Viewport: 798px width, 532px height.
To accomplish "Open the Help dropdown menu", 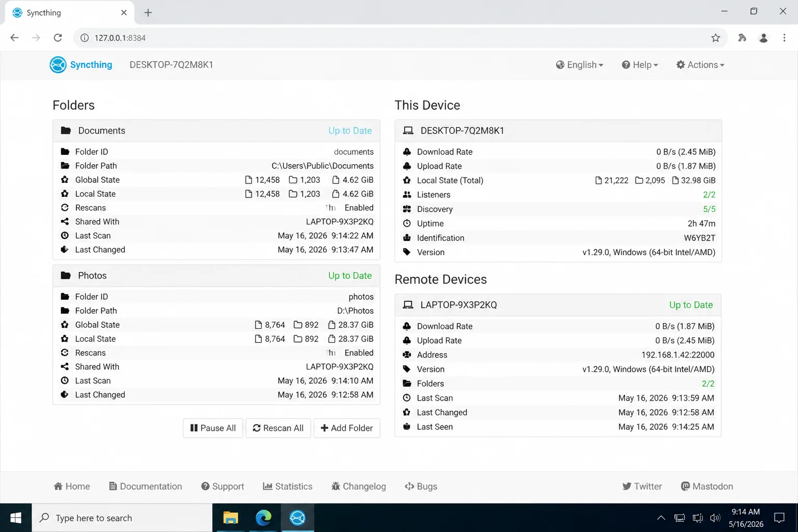I will (640, 65).
